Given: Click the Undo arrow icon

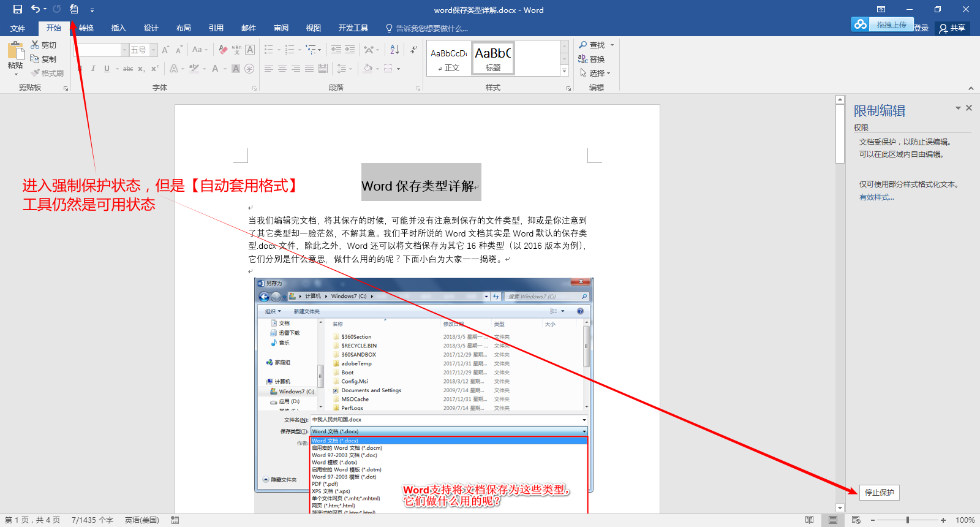Looking at the screenshot, I should tap(36, 9).
